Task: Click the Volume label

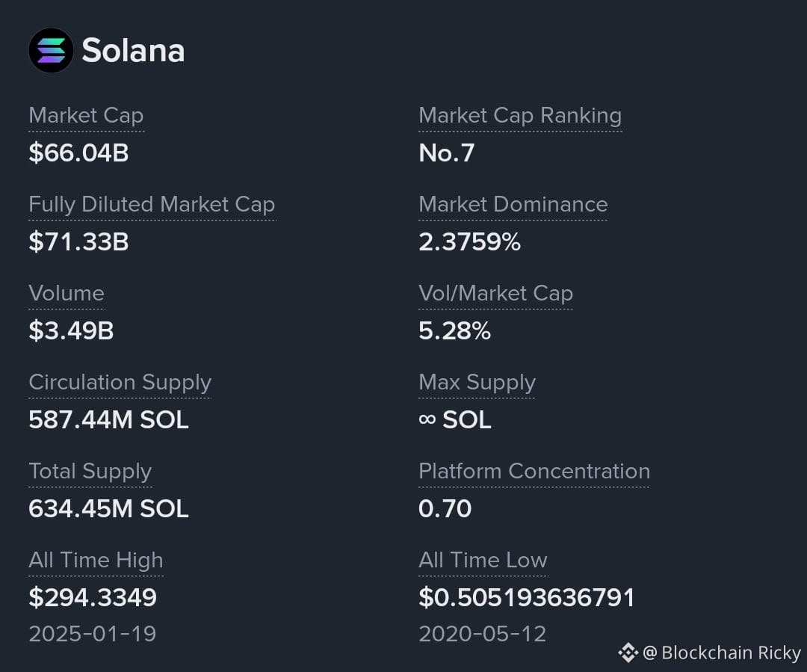Action: [67, 294]
